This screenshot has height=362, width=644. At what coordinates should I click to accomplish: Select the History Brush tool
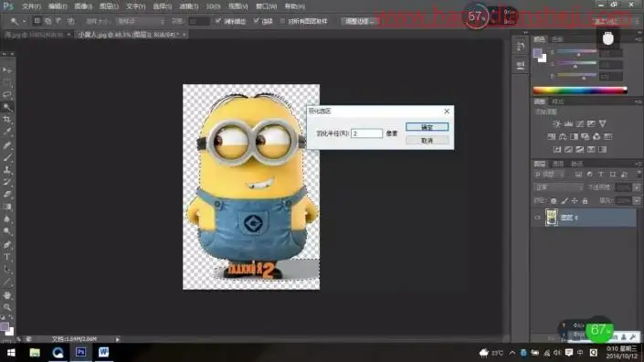[7, 182]
